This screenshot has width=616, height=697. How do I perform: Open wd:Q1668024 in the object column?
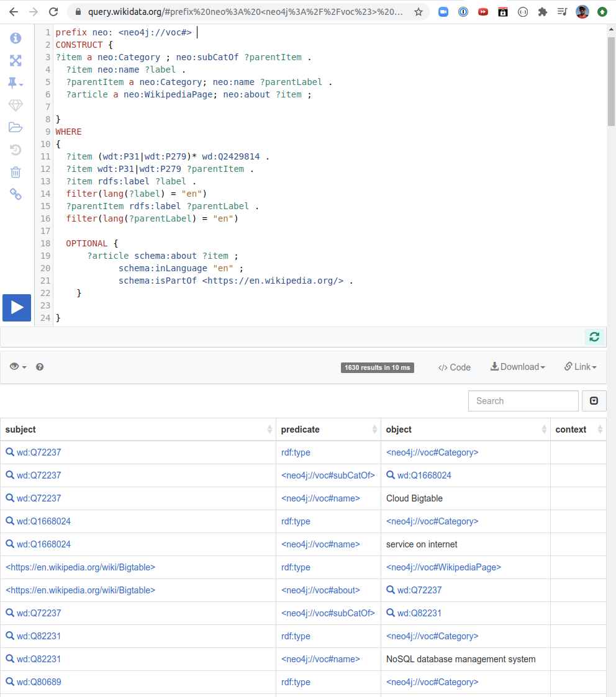(424, 475)
